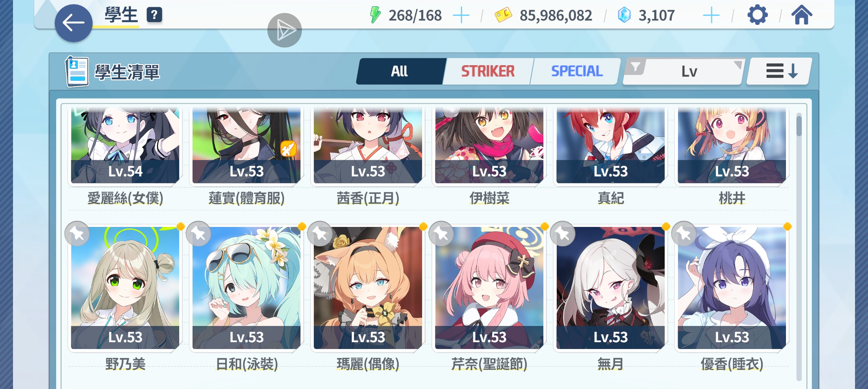The width and height of the screenshot is (868, 389).
Task: Toggle sort order descending button
Action: [x=779, y=71]
